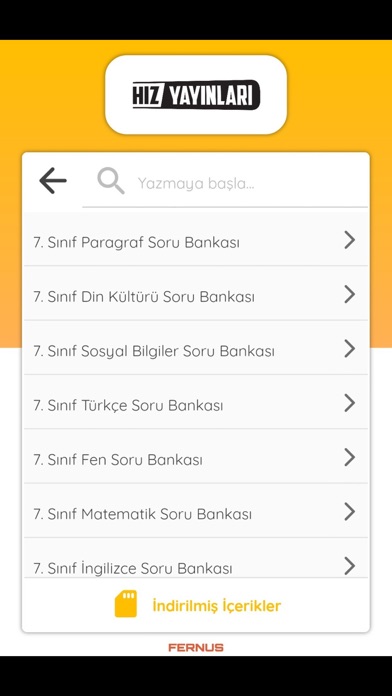Tap chevron on Matematik Soru Bankası row
Viewport: 392px width, 696px height.
pos(350,512)
